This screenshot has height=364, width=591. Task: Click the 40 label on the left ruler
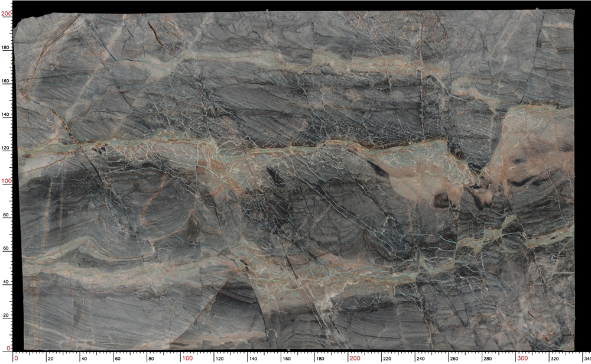pos(5,282)
